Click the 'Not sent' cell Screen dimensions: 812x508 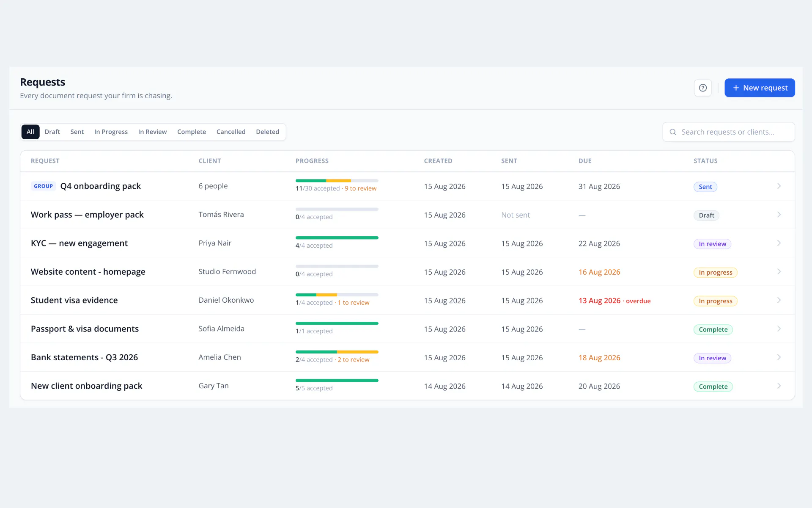(516, 215)
